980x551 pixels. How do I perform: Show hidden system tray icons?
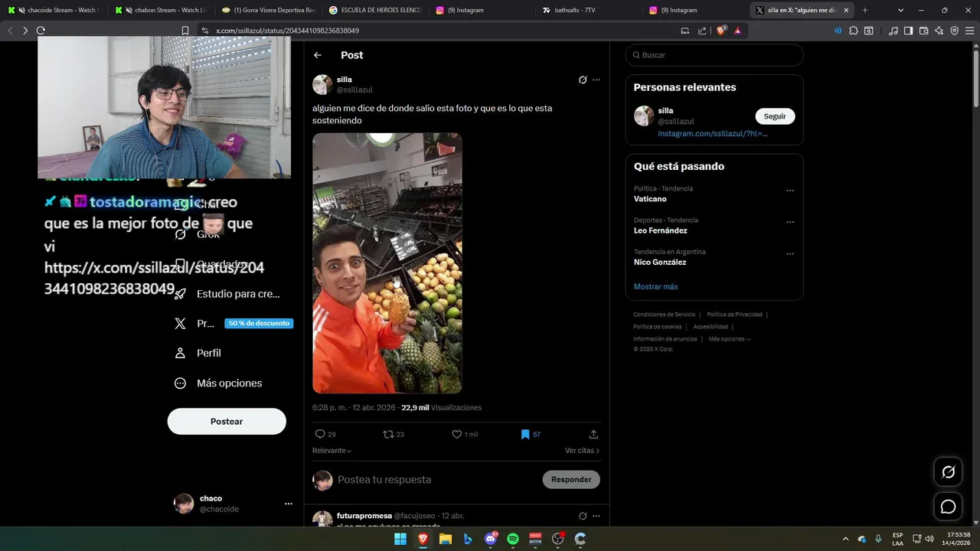pos(845,539)
